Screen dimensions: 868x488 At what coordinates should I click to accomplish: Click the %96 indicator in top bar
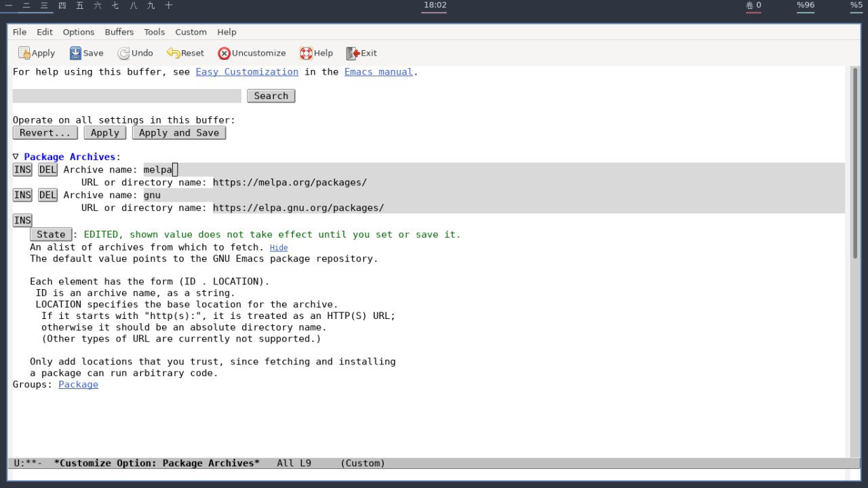pyautogui.click(x=806, y=5)
